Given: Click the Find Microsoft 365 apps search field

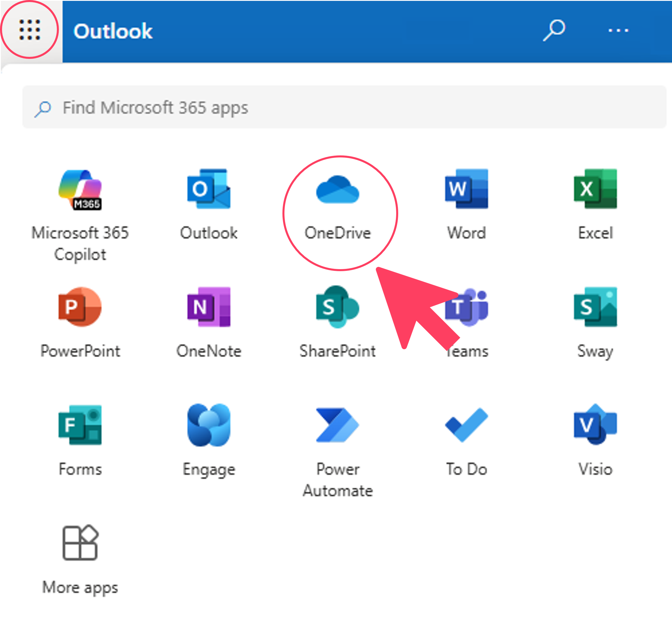Looking at the screenshot, I should 344,107.
